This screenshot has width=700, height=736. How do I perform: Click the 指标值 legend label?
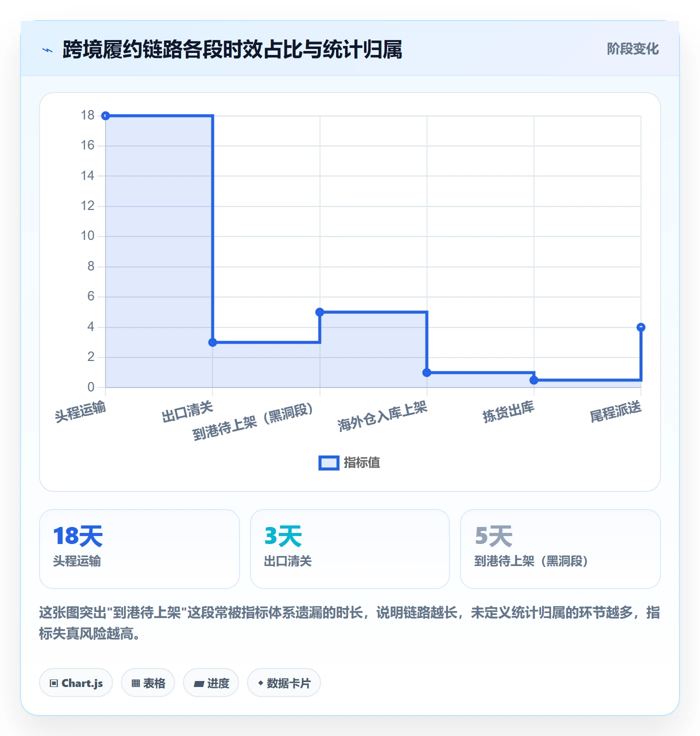point(362,463)
